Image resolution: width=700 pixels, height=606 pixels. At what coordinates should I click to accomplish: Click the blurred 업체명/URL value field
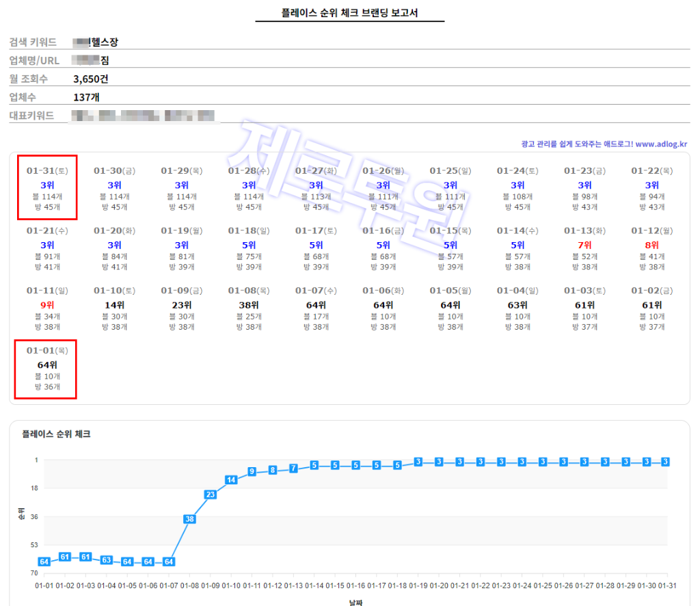pos(92,60)
